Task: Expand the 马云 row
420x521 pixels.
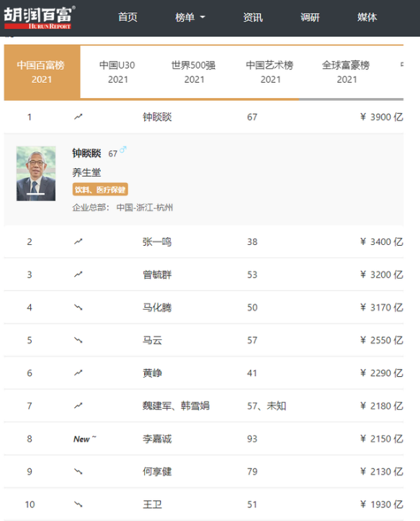Action: [204, 340]
